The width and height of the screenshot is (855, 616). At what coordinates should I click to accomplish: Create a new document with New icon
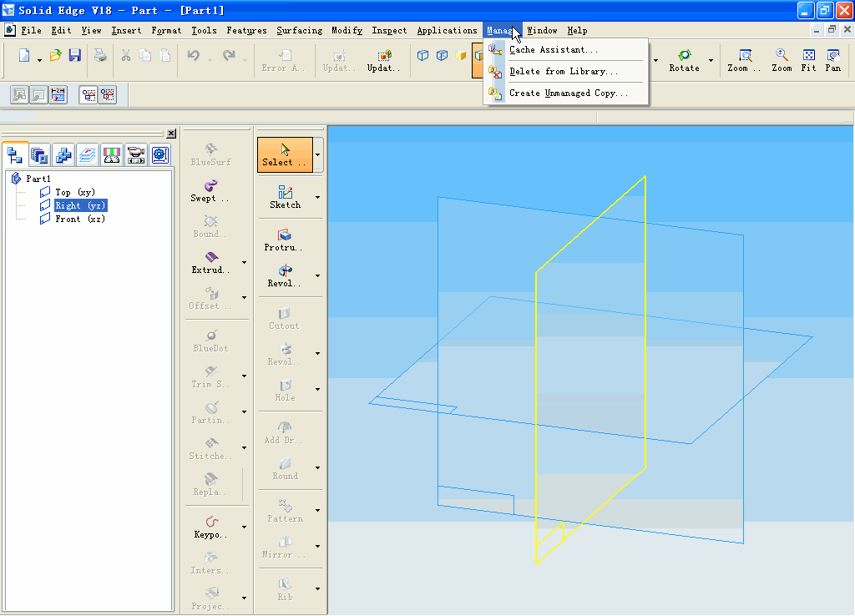click(24, 55)
